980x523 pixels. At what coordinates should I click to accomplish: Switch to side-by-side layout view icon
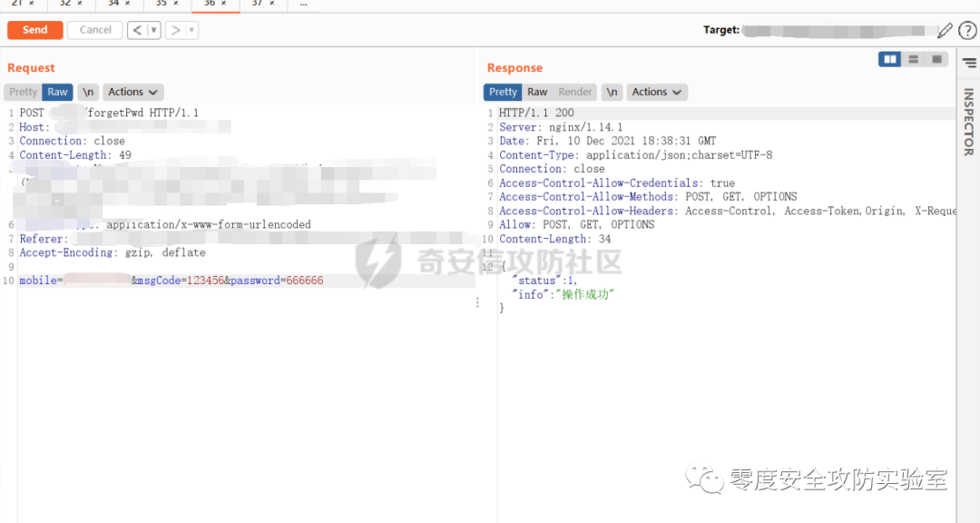click(889, 59)
